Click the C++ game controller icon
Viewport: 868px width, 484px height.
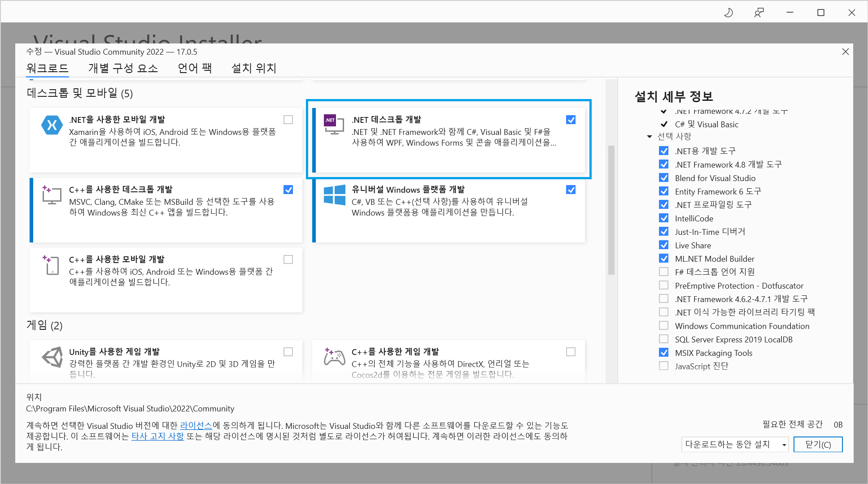point(335,357)
